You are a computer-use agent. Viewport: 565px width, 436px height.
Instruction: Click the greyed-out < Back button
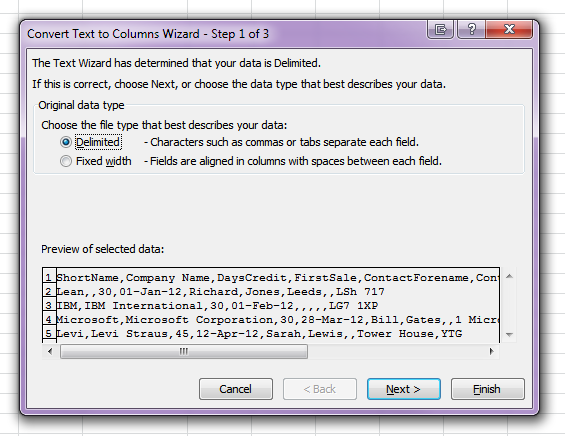(320, 389)
